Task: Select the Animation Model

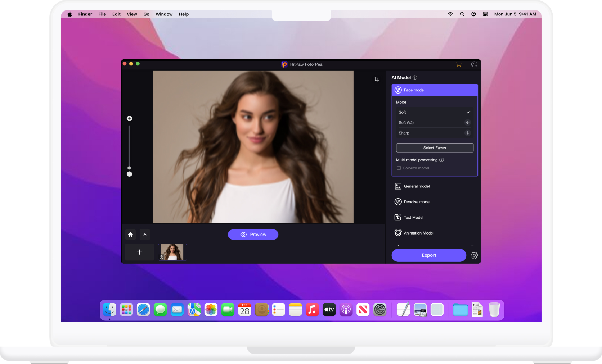Action: point(418,233)
